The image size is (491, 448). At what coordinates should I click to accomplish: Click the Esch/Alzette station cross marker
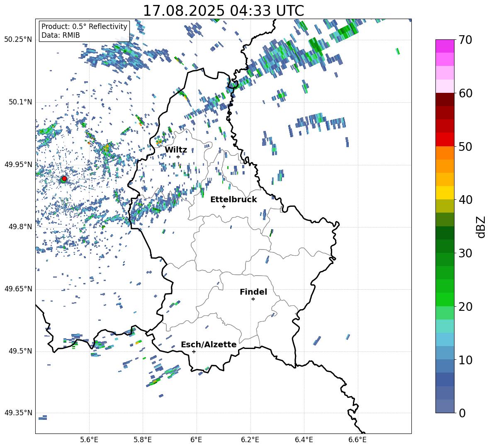click(x=194, y=351)
